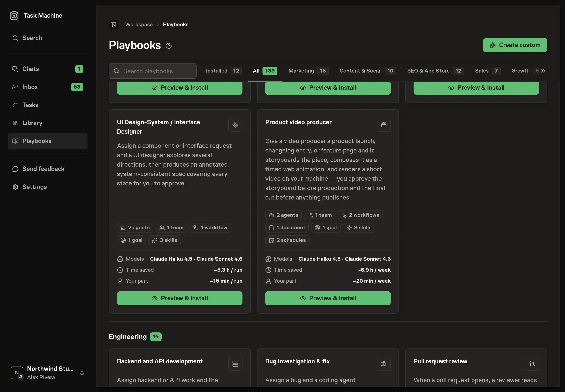Click the Backend and API development server icon
Image resolution: width=565 pixels, height=392 pixels.
click(x=235, y=364)
